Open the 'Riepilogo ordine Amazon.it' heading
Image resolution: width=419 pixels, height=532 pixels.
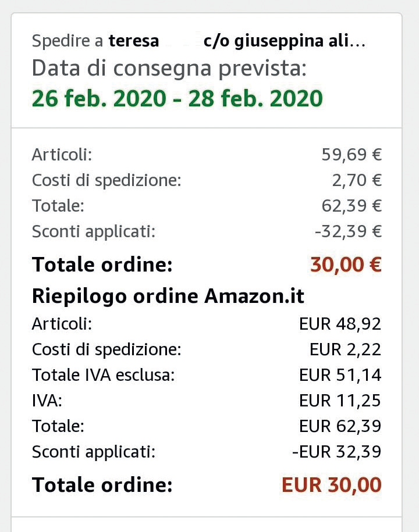(168, 296)
